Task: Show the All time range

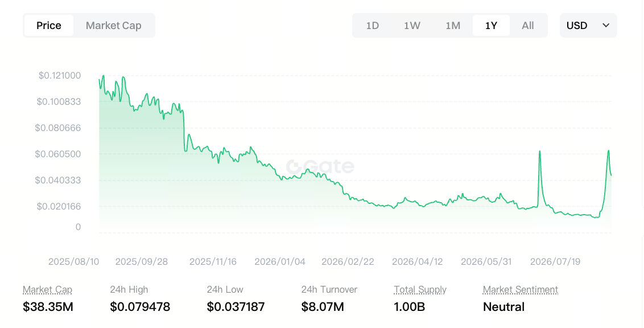Action: click(x=528, y=26)
